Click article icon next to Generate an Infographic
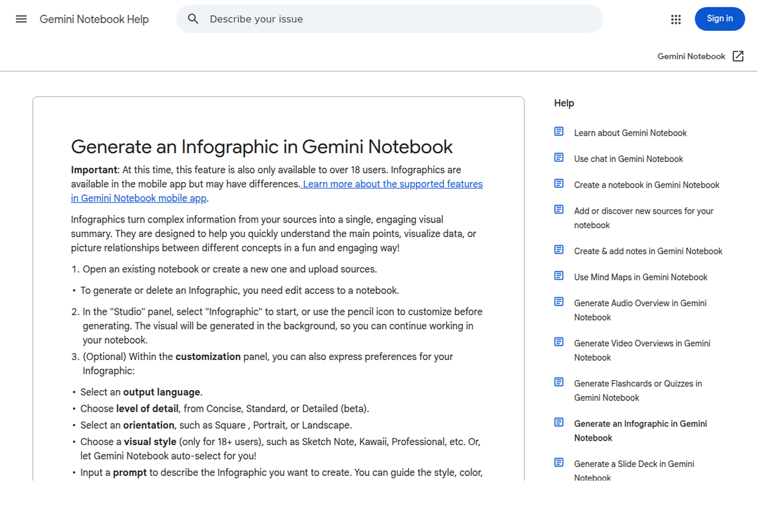Viewport: 757px width, 532px height. (x=559, y=422)
